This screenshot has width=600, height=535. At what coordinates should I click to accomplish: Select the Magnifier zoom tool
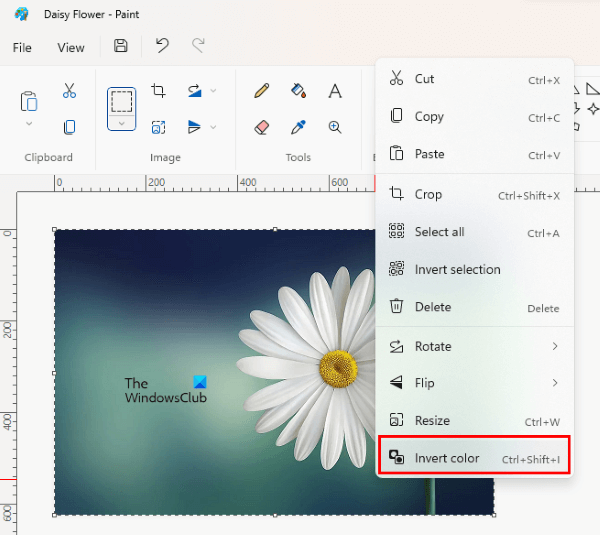[x=335, y=127]
